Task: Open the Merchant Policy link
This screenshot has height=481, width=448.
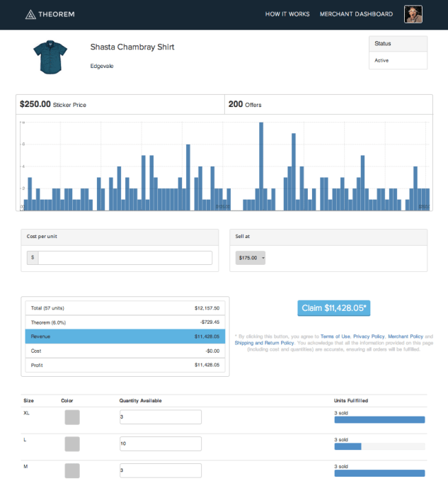Action: (x=406, y=336)
